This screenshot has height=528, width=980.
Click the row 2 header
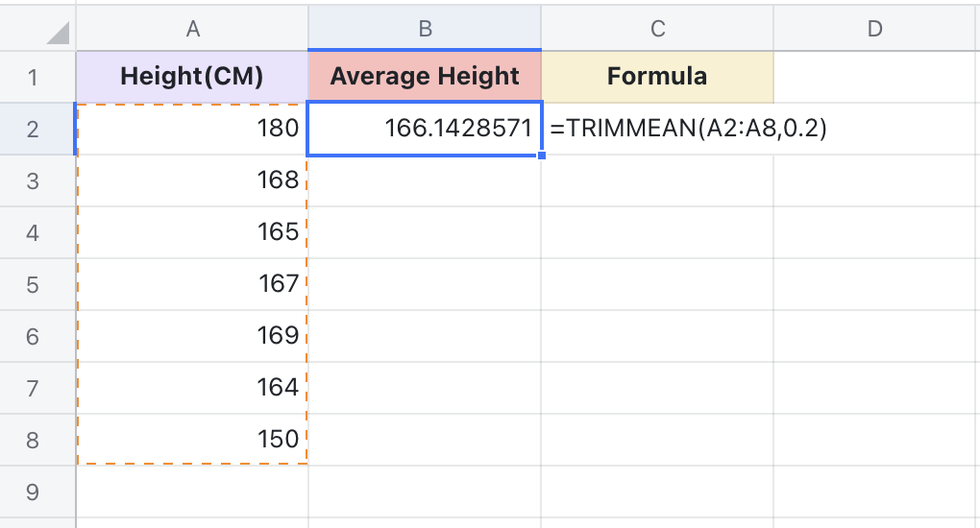tap(34, 129)
